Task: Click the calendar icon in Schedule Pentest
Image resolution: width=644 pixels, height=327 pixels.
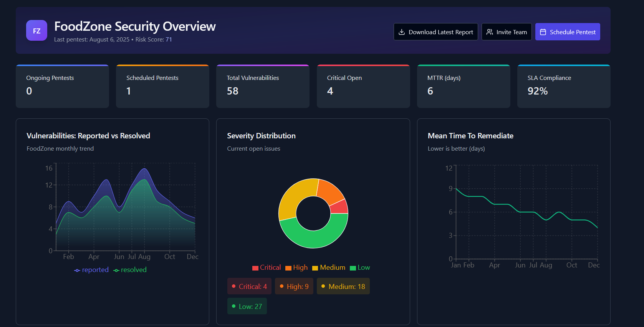Action: [543, 32]
